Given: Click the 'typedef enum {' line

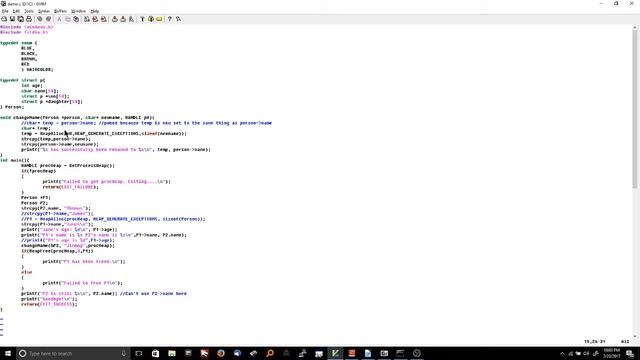Looking at the screenshot, I should (x=19, y=43).
